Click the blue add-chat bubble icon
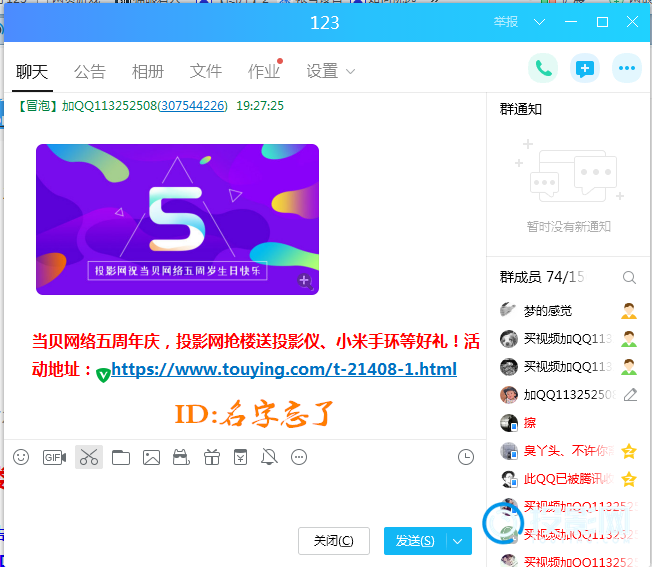The image size is (652, 567). (585, 68)
